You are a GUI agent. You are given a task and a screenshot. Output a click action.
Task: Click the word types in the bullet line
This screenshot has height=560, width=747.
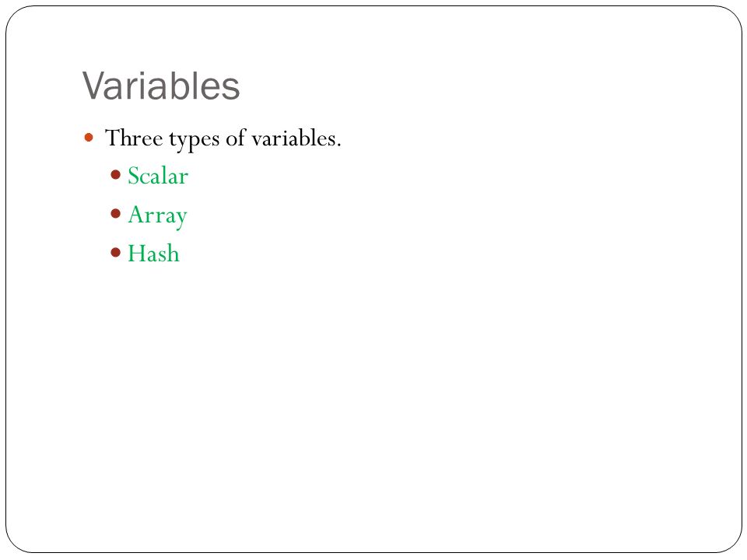[195, 140]
